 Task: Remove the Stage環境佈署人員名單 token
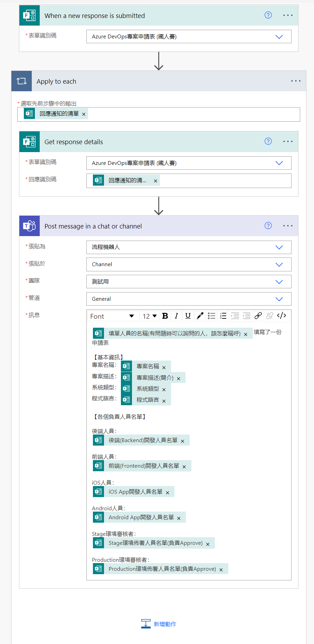click(x=208, y=544)
